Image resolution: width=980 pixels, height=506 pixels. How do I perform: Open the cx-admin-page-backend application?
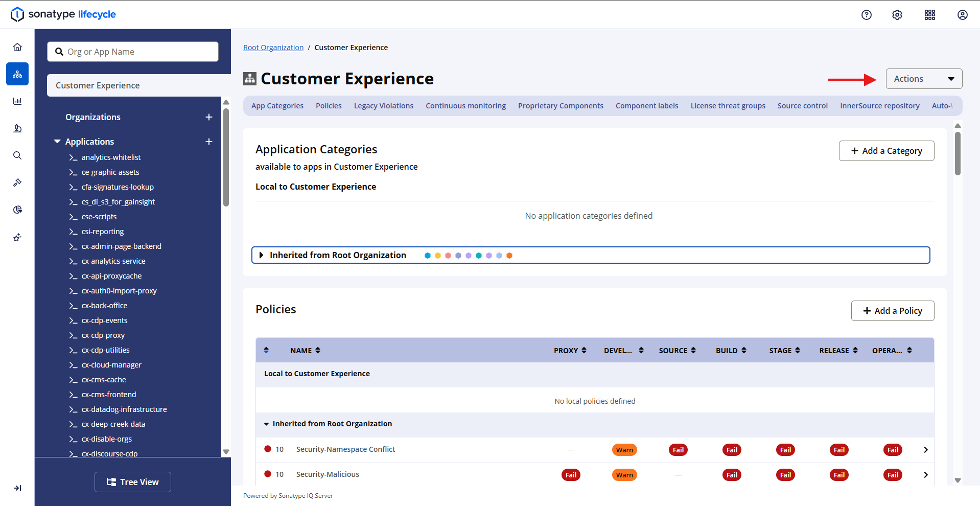coord(121,246)
